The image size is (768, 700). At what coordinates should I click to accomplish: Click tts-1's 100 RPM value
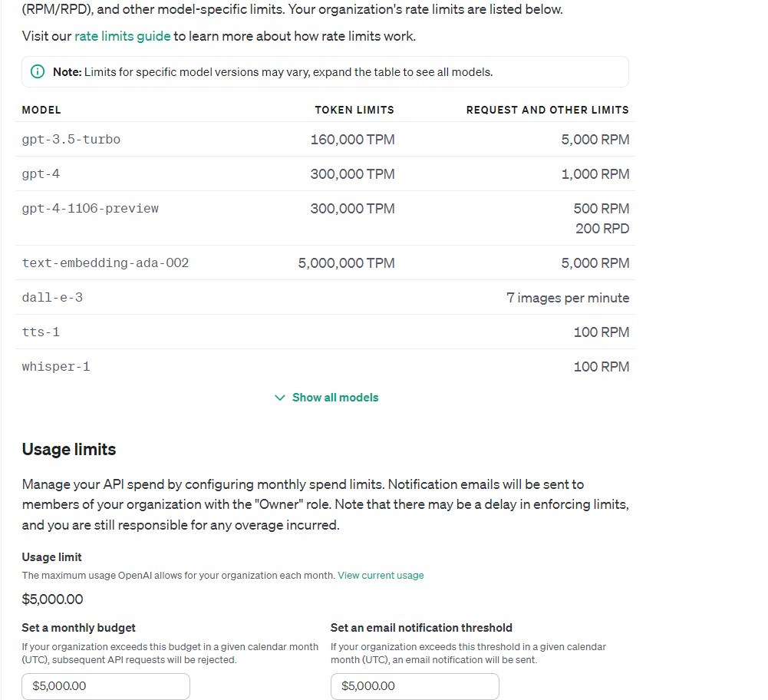(602, 332)
